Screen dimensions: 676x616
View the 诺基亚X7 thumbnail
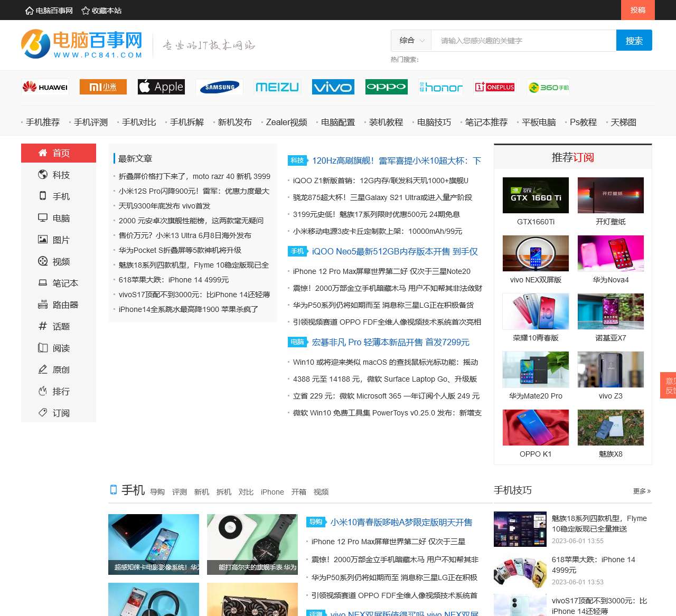pyautogui.click(x=611, y=311)
